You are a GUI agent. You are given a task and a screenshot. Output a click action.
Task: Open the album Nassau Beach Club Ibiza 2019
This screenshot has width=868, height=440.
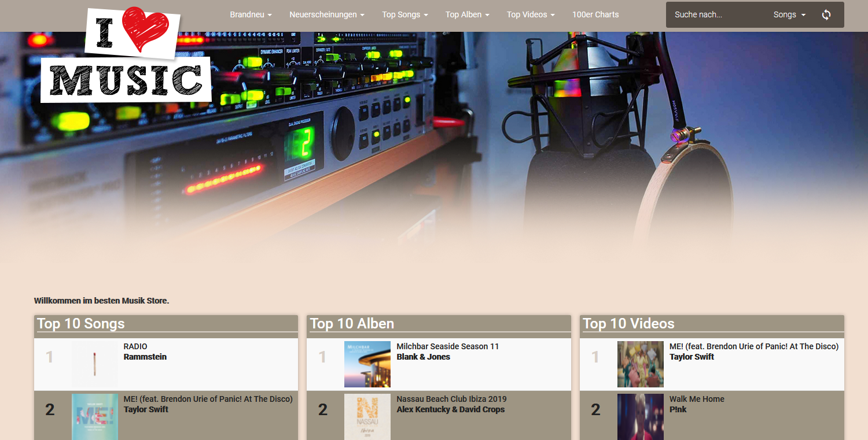point(451,399)
